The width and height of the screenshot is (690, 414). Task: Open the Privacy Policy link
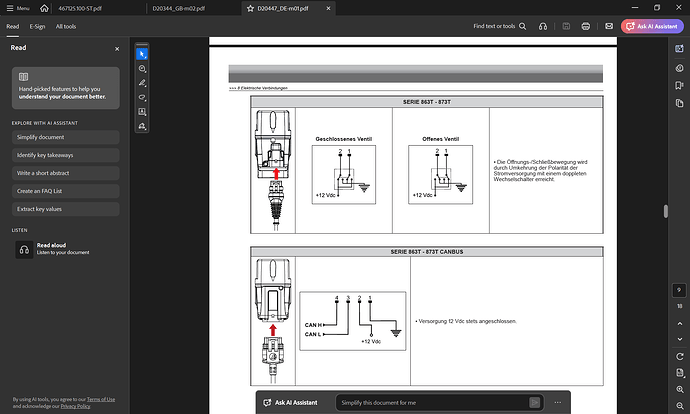75,406
